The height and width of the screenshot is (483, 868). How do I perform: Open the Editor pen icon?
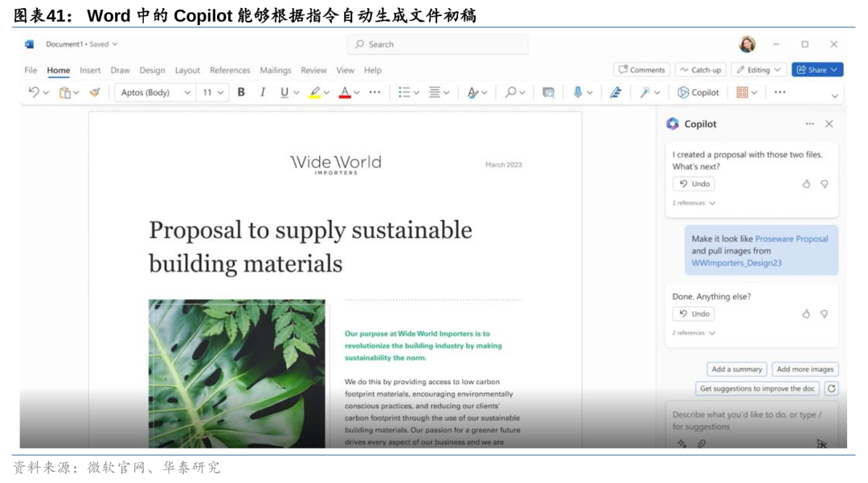click(615, 92)
